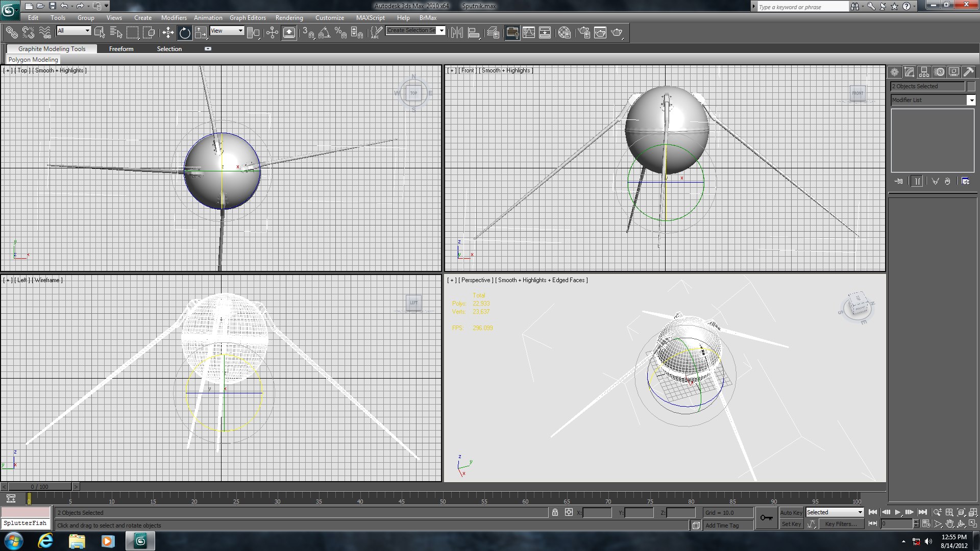Open the Modifiers menu
Image resolution: width=980 pixels, height=551 pixels.
coord(174,17)
